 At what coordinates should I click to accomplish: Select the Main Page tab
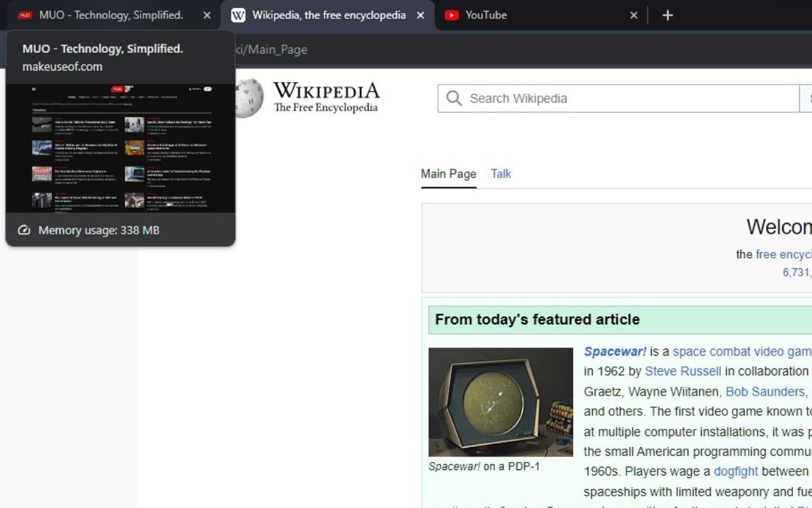coord(448,174)
